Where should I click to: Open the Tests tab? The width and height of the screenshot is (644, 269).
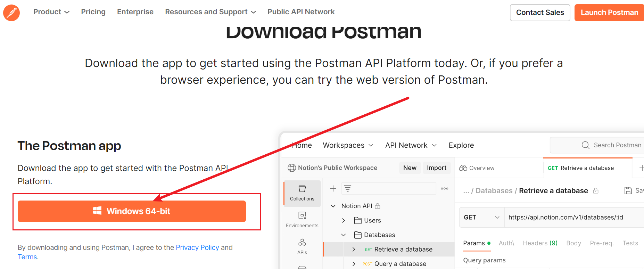[x=630, y=243]
